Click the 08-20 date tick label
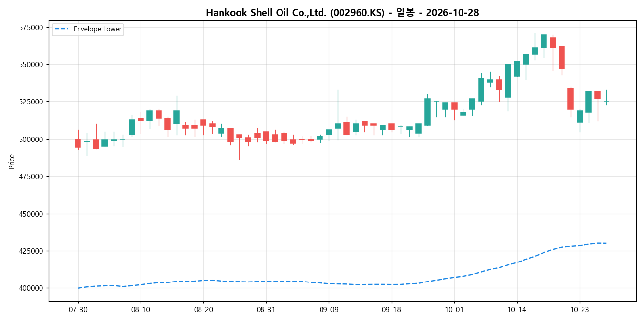The width and height of the screenshot is (644, 322). (203, 309)
